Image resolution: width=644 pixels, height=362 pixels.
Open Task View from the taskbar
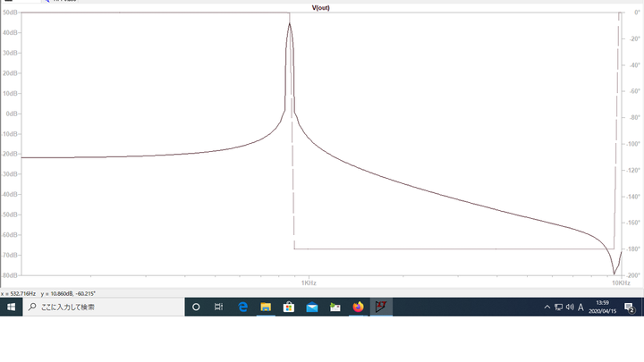tap(219, 307)
